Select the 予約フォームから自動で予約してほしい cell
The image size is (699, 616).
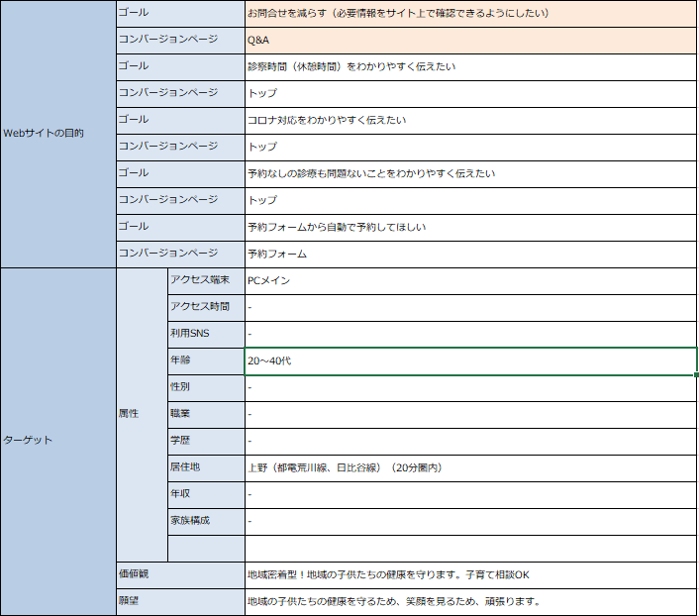470,227
